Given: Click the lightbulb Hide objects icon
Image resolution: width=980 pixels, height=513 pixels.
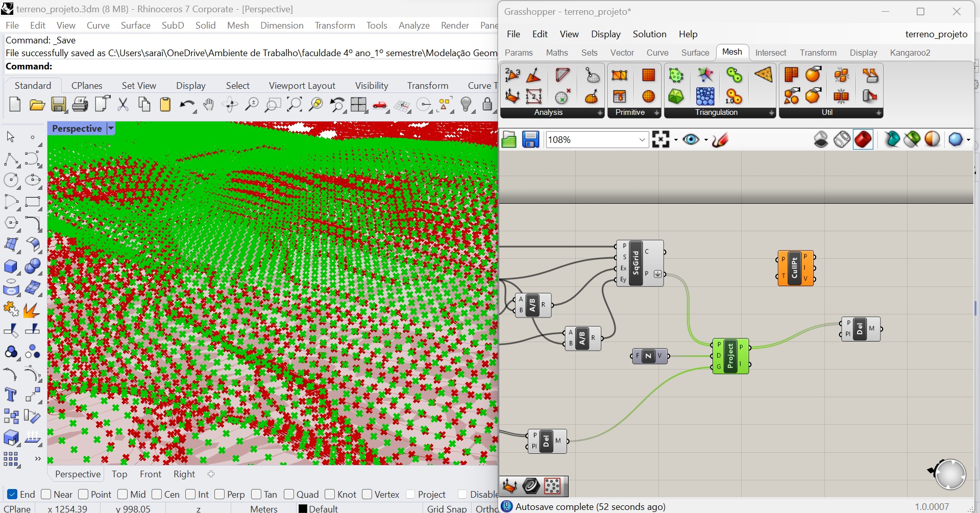Looking at the screenshot, I should (x=466, y=105).
